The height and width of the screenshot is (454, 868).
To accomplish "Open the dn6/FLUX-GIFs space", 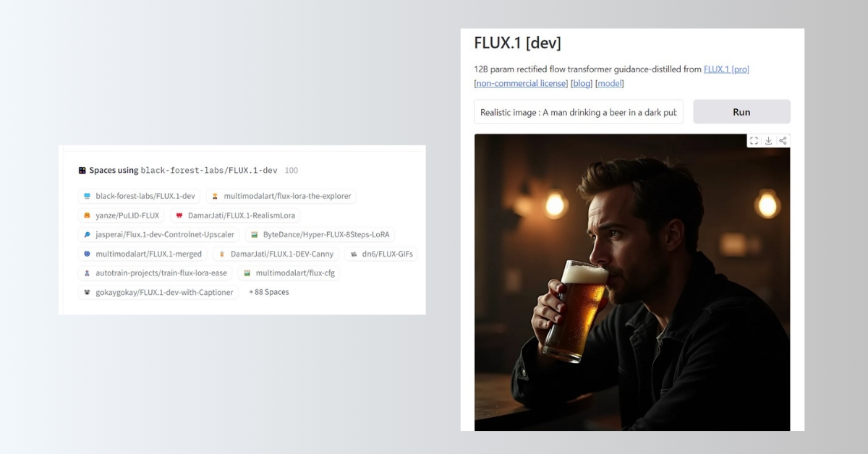I will (x=380, y=254).
